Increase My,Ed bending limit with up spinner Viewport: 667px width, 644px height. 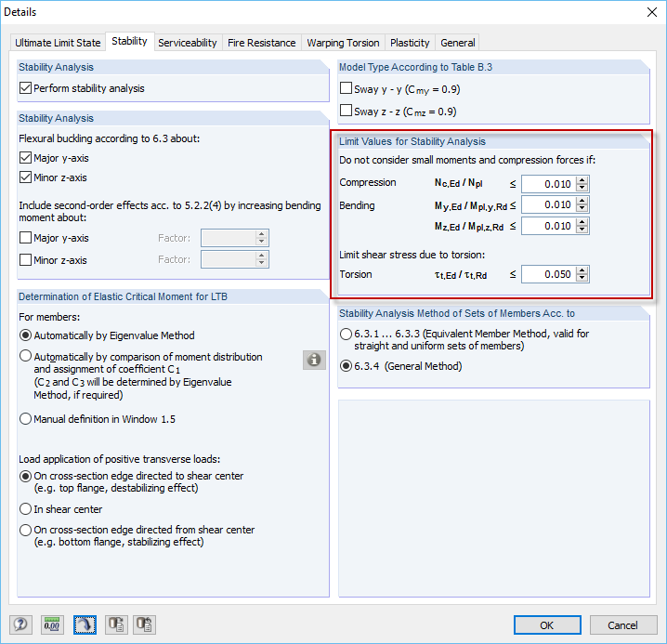pos(582,201)
